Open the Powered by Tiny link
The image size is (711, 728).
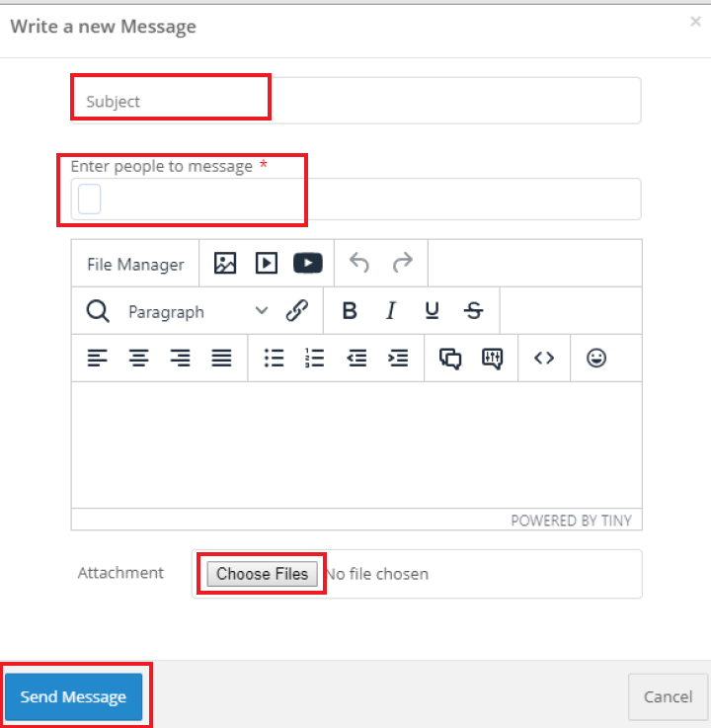(572, 521)
